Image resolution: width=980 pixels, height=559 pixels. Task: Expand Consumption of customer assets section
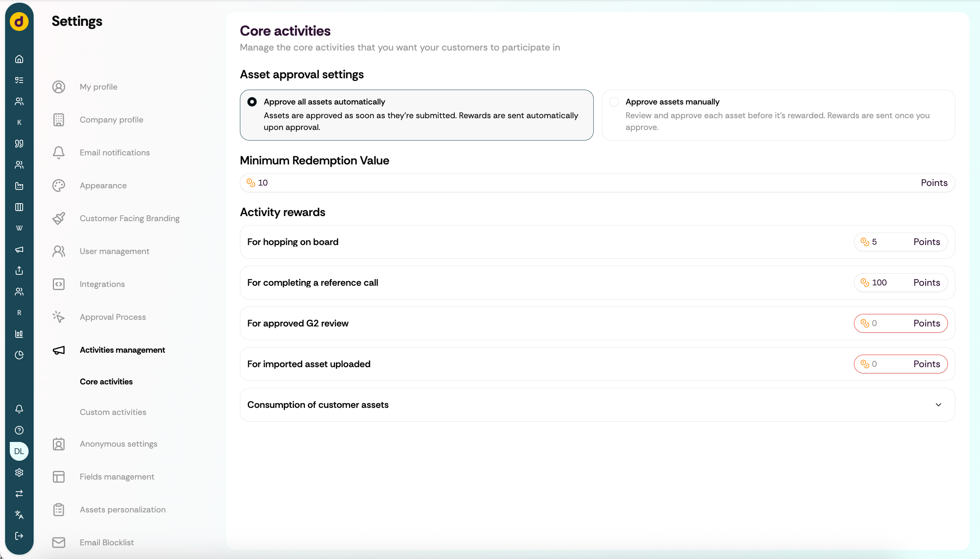coord(597,405)
